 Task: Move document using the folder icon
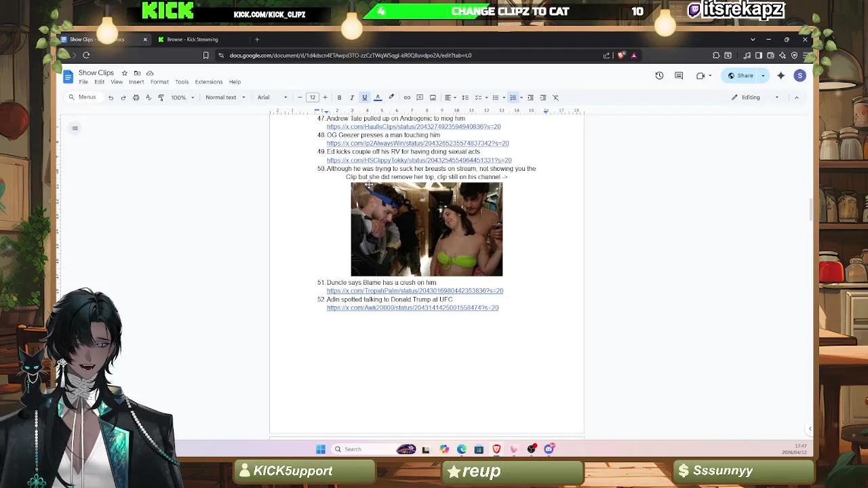(137, 73)
